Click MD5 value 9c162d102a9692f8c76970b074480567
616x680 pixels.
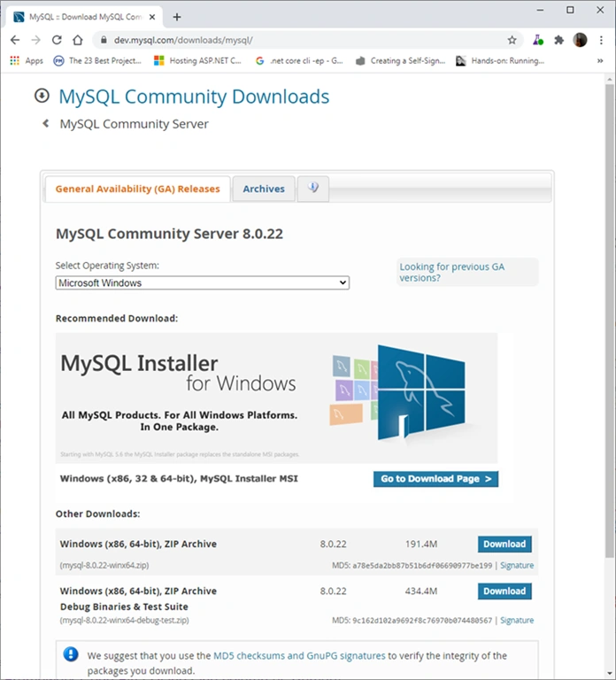422,621
